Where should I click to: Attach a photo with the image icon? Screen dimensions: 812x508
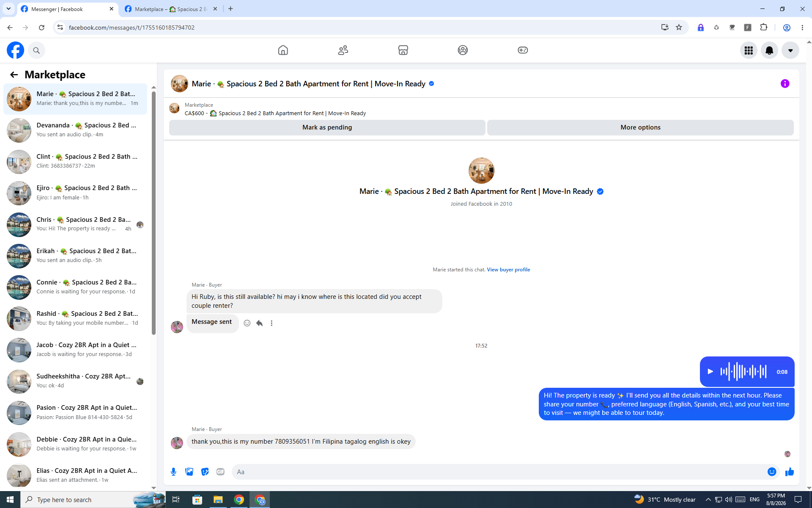point(189,472)
